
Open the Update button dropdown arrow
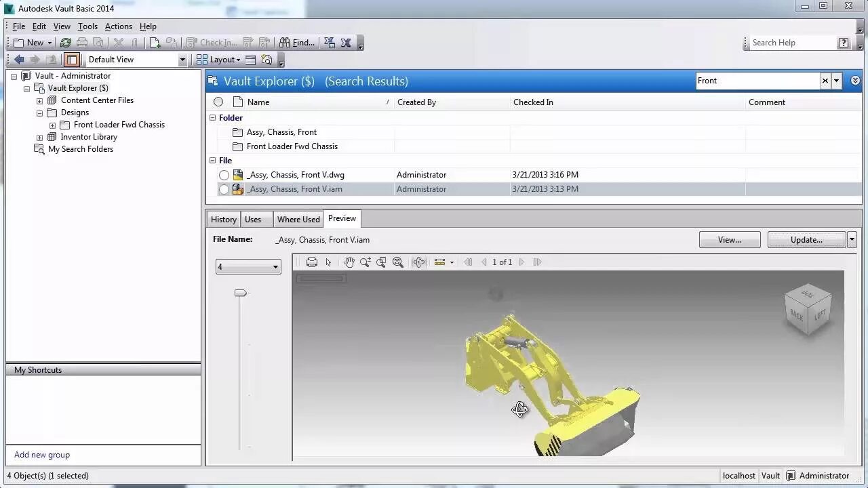pos(852,240)
